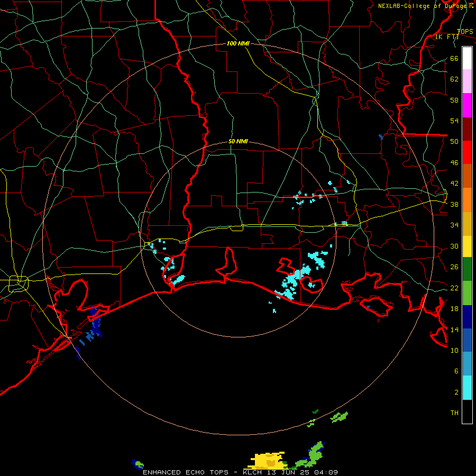The image size is (476, 476).
Task: Click the 58 legend value
Action: coord(454,100)
